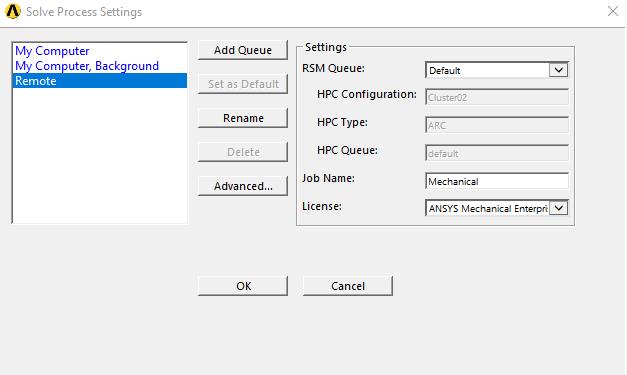Click the Cancel button
Screen dimensions: 627x375
(347, 286)
